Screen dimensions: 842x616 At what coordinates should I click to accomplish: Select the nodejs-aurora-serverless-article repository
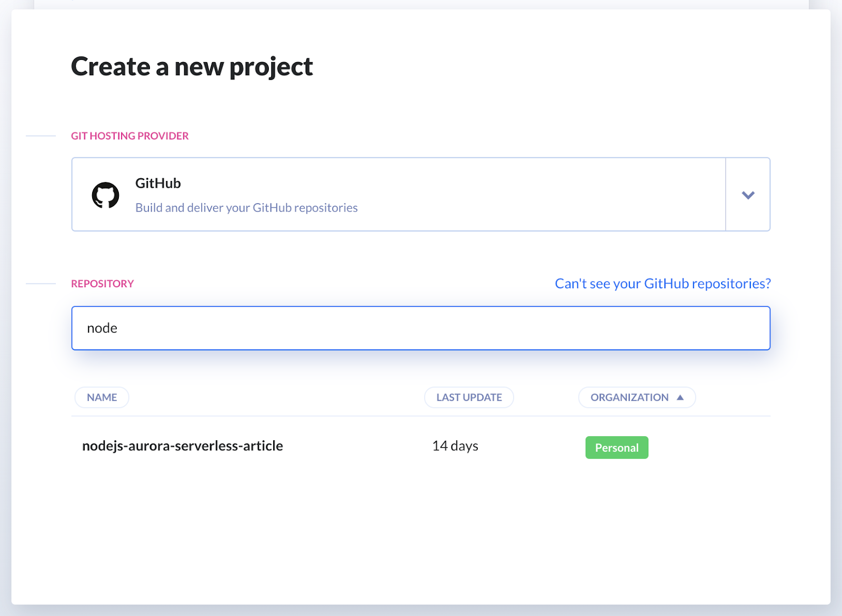pos(182,446)
